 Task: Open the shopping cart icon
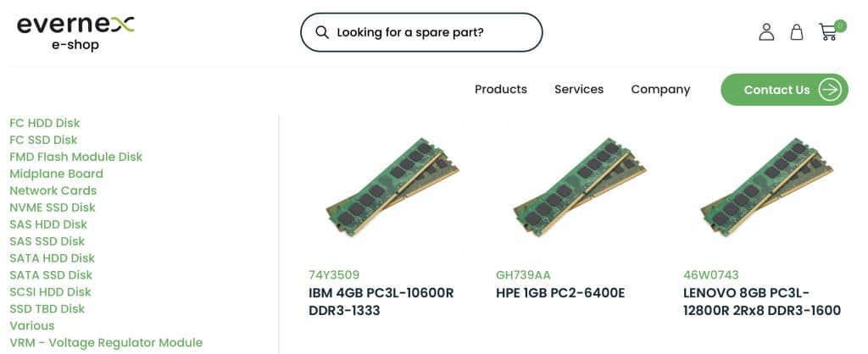pyautogui.click(x=828, y=32)
